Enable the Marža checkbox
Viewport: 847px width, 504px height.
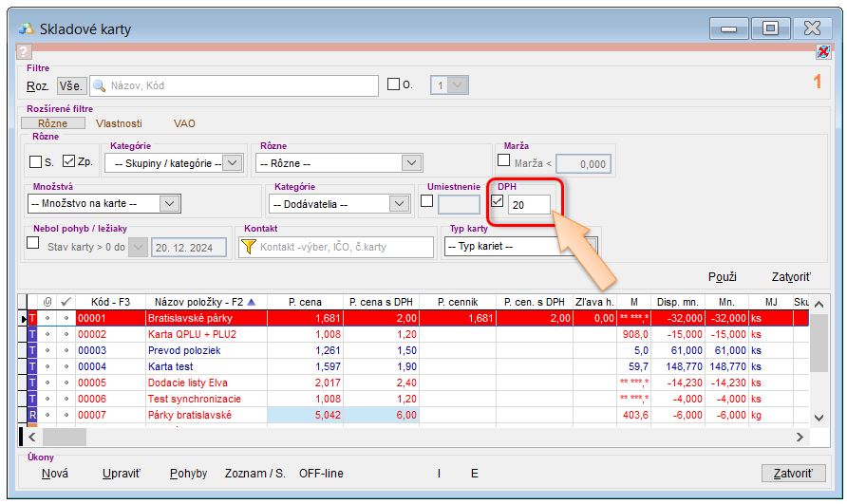click(504, 160)
